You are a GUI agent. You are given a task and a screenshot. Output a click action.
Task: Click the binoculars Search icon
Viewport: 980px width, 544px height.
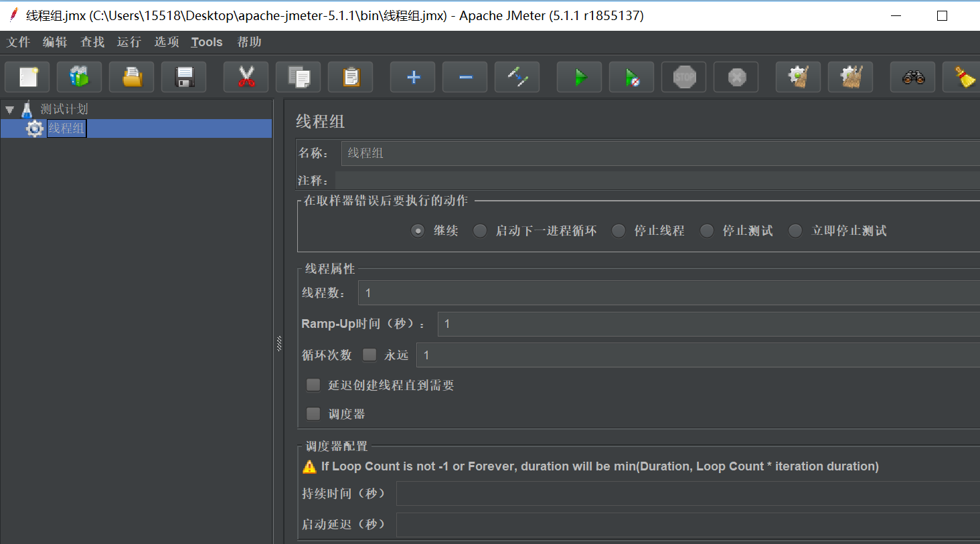coord(913,78)
